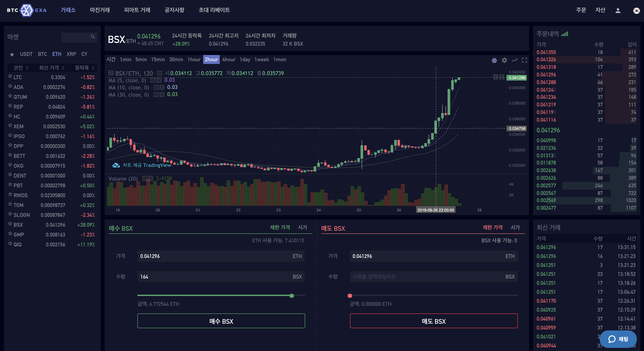Open the 채팅 chat bubble
644x351 pixels.
click(618, 339)
